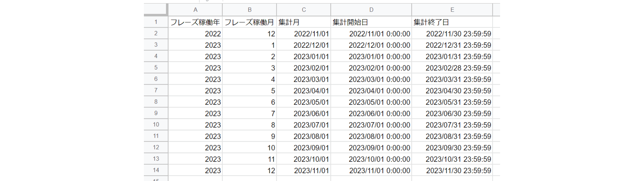Select column C header

304,10
